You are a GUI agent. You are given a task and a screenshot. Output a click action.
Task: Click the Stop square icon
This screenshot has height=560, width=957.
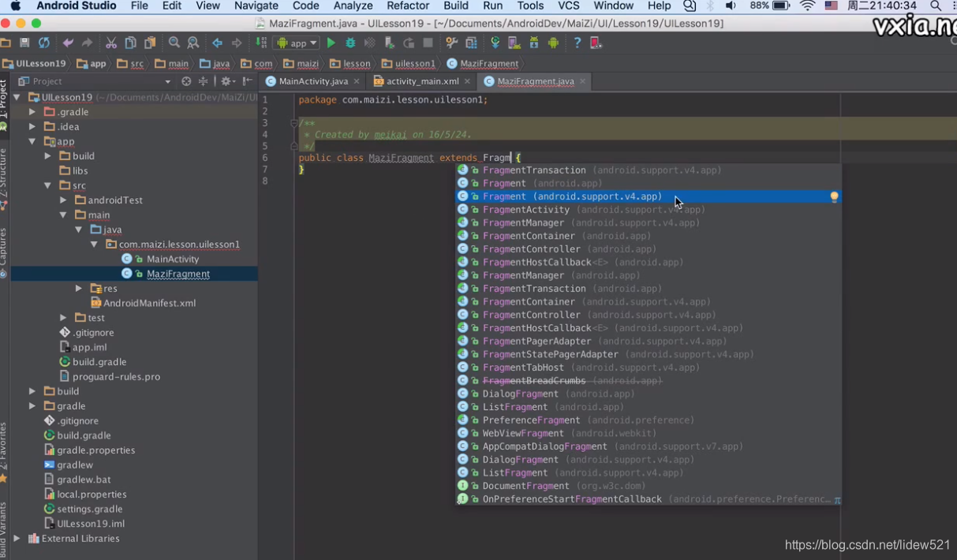pos(428,43)
